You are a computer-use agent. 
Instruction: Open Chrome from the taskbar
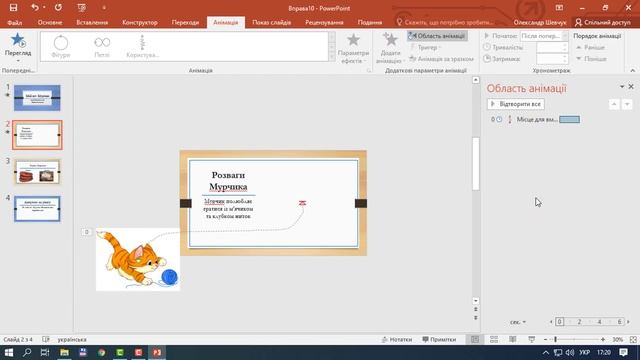point(101,352)
